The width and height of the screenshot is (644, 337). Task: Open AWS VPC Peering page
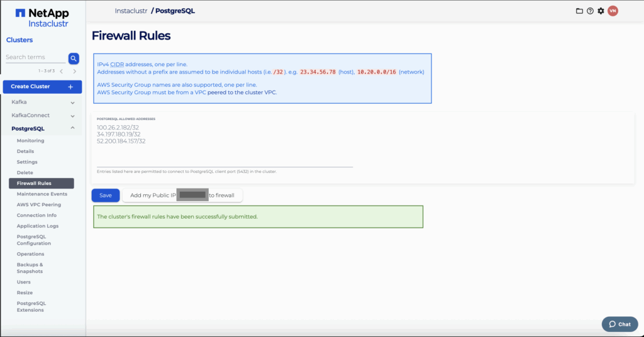[38, 204]
